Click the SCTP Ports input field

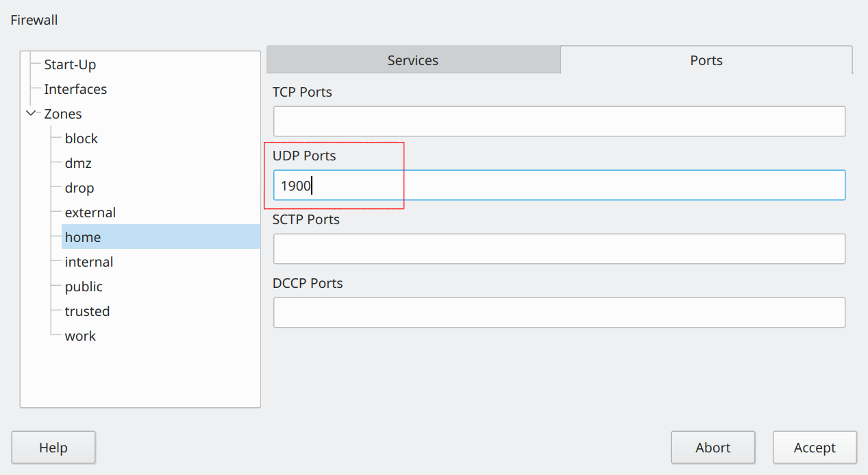pos(560,248)
